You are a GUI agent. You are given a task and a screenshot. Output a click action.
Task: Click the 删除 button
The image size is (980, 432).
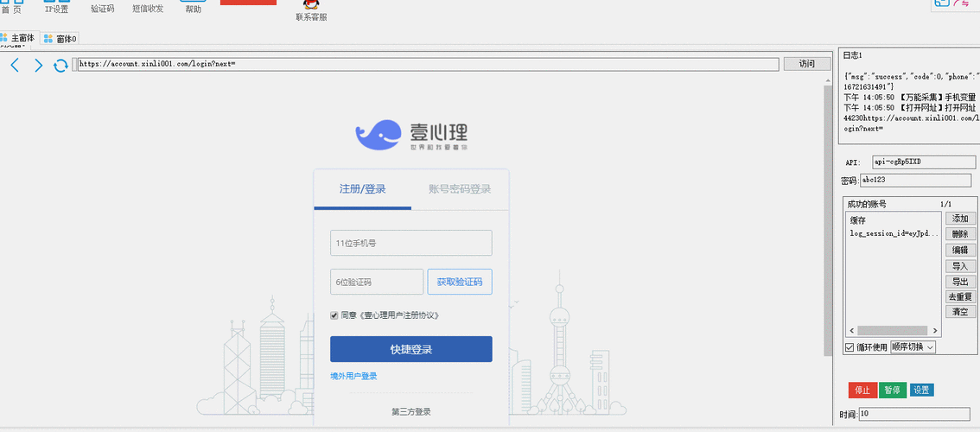(x=960, y=234)
